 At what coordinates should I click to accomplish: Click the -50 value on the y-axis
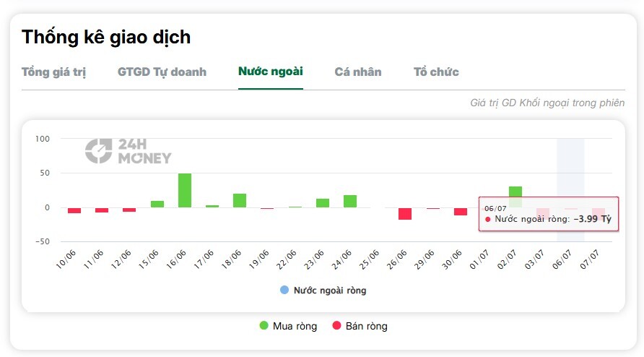pyautogui.click(x=43, y=242)
